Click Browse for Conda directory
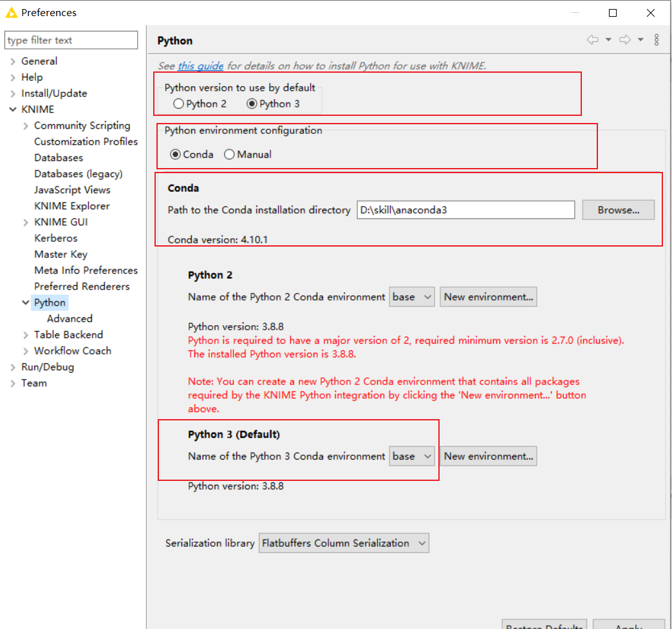This screenshot has height=629, width=672. (618, 210)
